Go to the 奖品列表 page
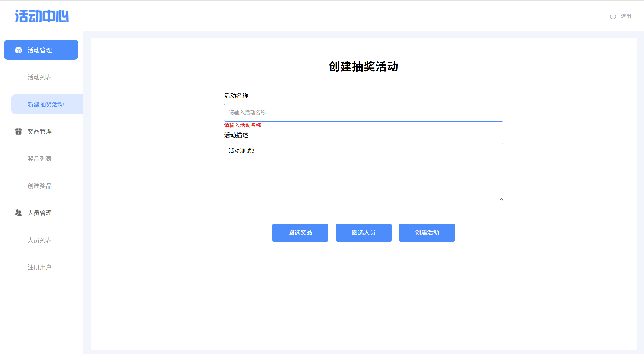644x354 pixels. pyautogui.click(x=40, y=159)
